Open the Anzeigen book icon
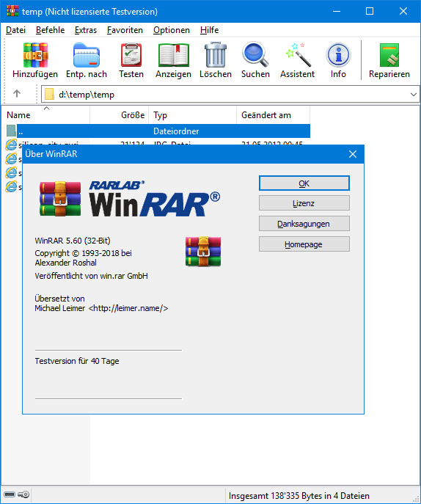Image resolution: width=421 pixels, height=504 pixels. click(x=174, y=55)
